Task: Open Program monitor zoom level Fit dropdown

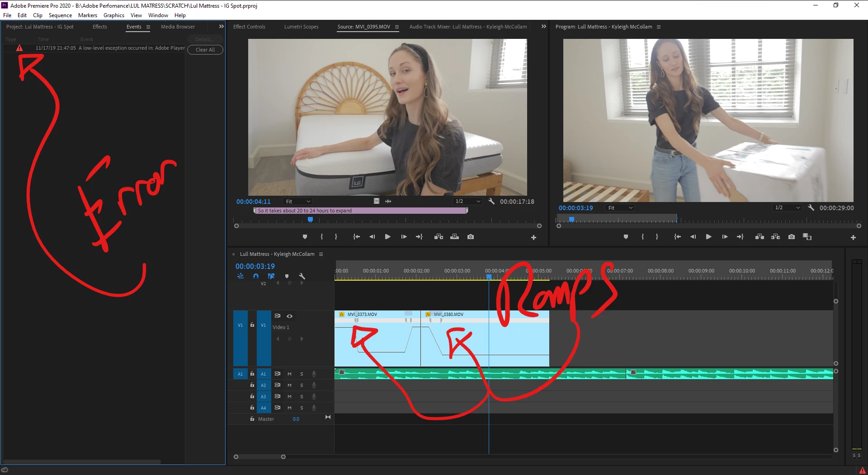Action: click(620, 208)
